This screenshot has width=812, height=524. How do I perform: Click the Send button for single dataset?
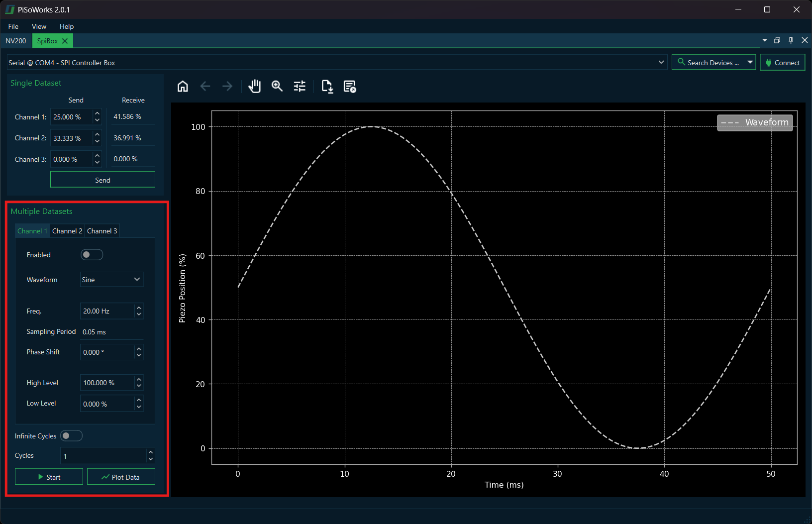point(102,179)
